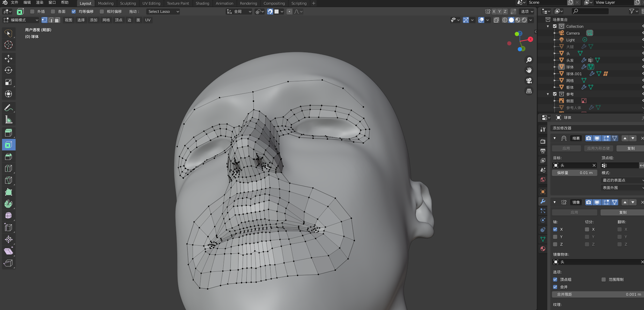Open the 全局 transform orientation dropdown
Screen dimensions: 644x310
(239, 11)
